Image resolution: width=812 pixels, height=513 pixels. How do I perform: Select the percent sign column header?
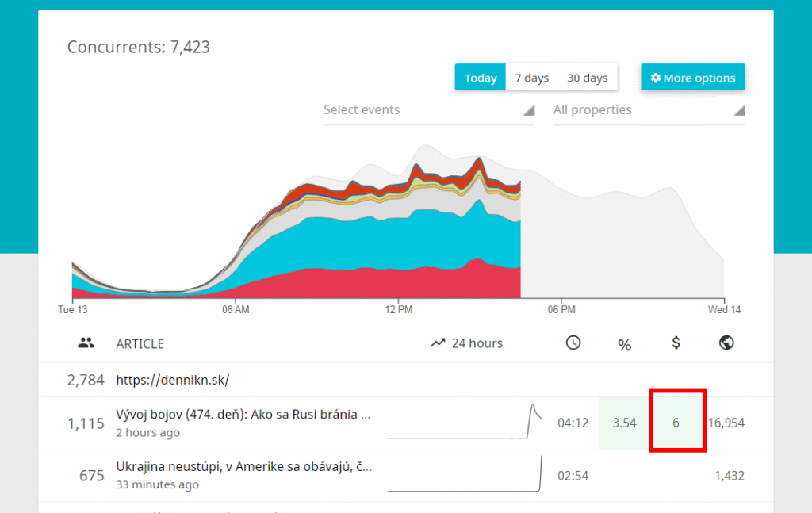[x=624, y=344]
